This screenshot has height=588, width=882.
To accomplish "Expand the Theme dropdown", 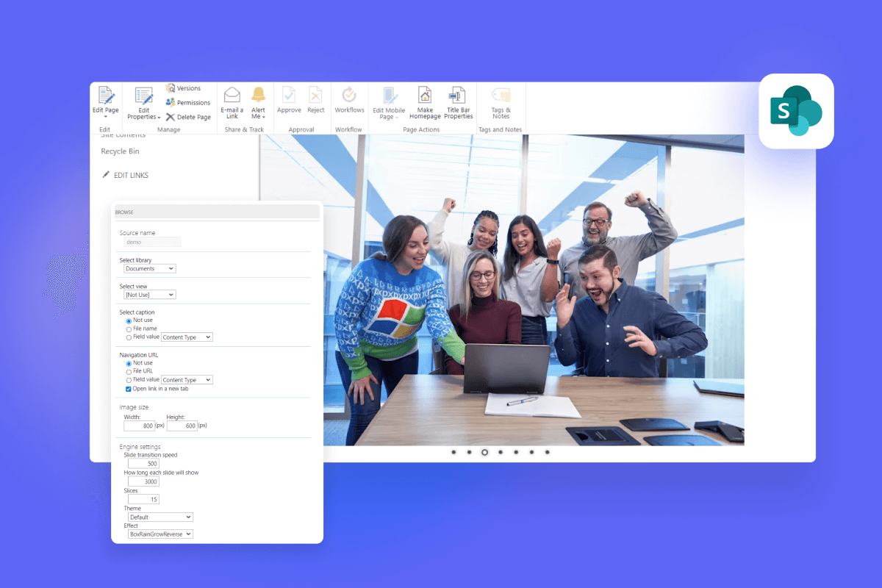I will click(x=159, y=517).
